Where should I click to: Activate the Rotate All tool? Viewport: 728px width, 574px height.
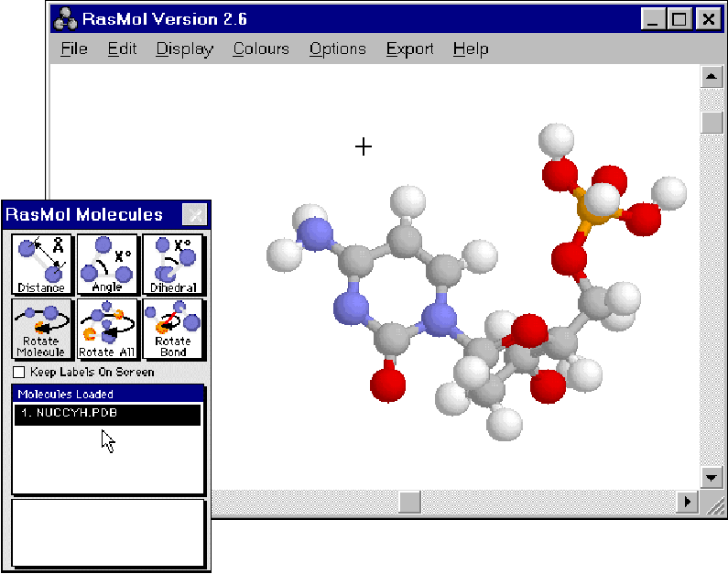click(x=107, y=329)
